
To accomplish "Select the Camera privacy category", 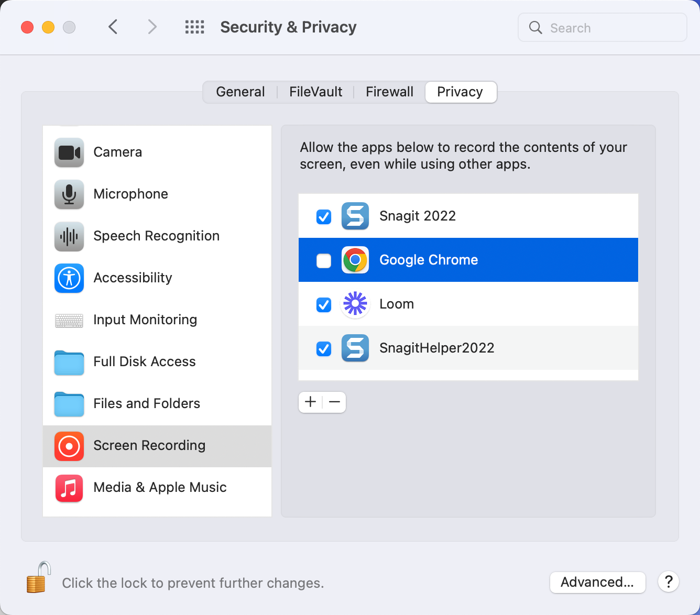I will coord(157,152).
